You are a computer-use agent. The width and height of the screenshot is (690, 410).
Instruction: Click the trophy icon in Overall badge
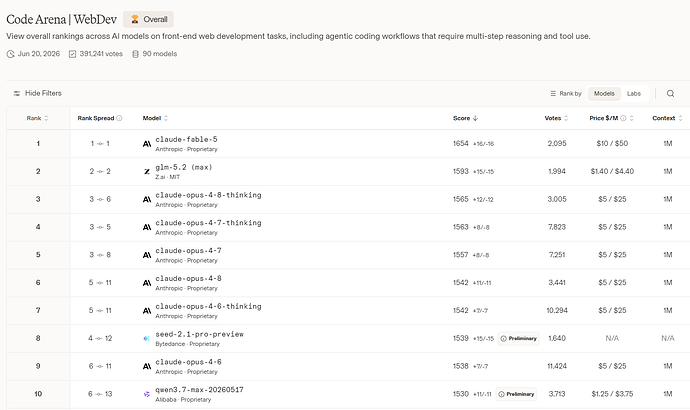coord(135,19)
